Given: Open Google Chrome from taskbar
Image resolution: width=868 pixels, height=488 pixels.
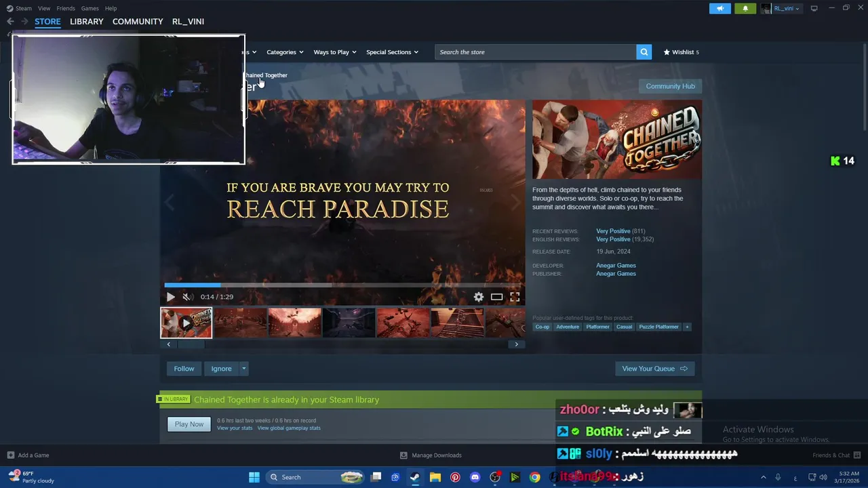Looking at the screenshot, I should tap(535, 477).
